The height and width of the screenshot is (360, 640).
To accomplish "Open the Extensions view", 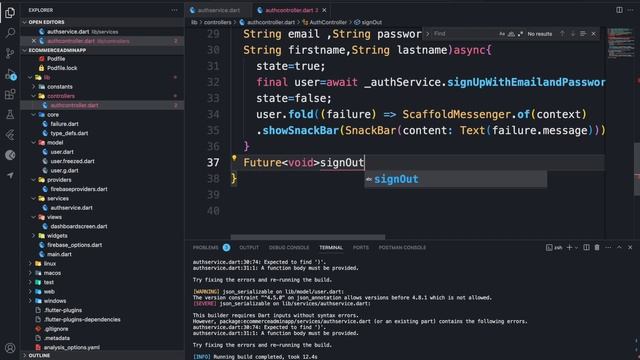I will [x=10, y=94].
